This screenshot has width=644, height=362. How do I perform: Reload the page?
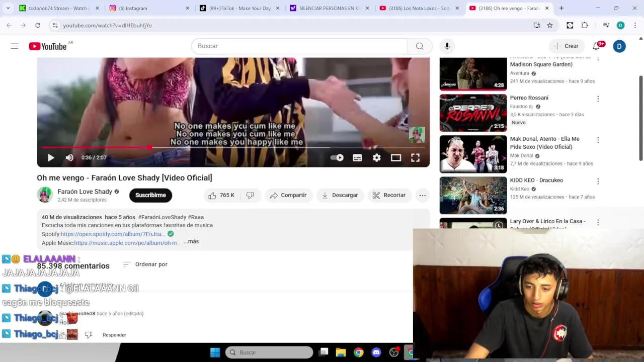[38, 25]
